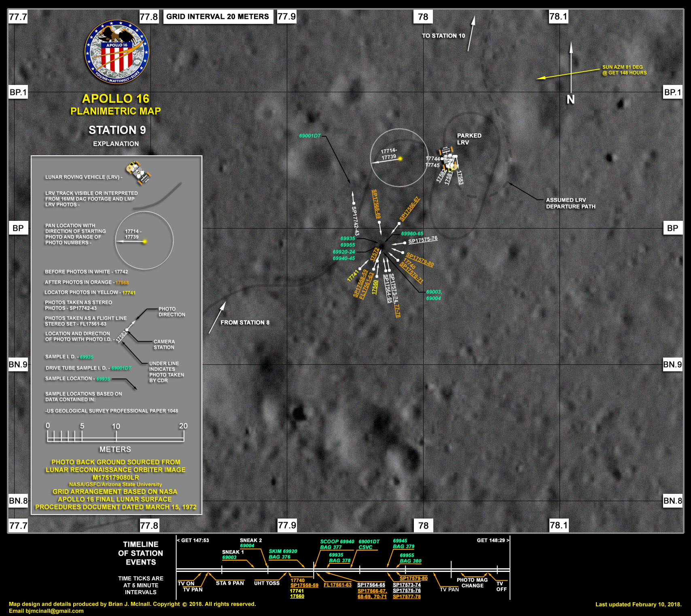The height and width of the screenshot is (616, 691).
Task: Click the TV OFF timeline event
Action: (x=501, y=586)
